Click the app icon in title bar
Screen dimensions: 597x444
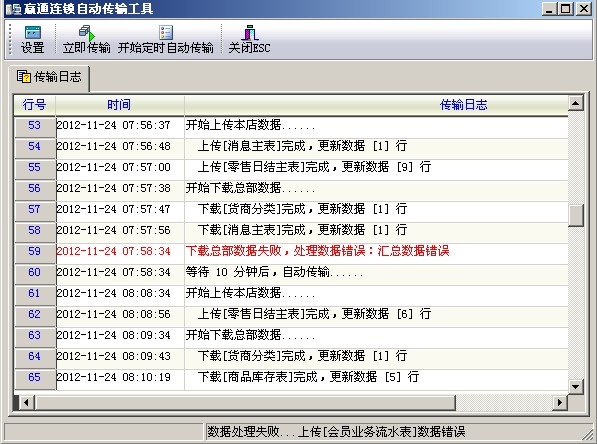(x=13, y=9)
